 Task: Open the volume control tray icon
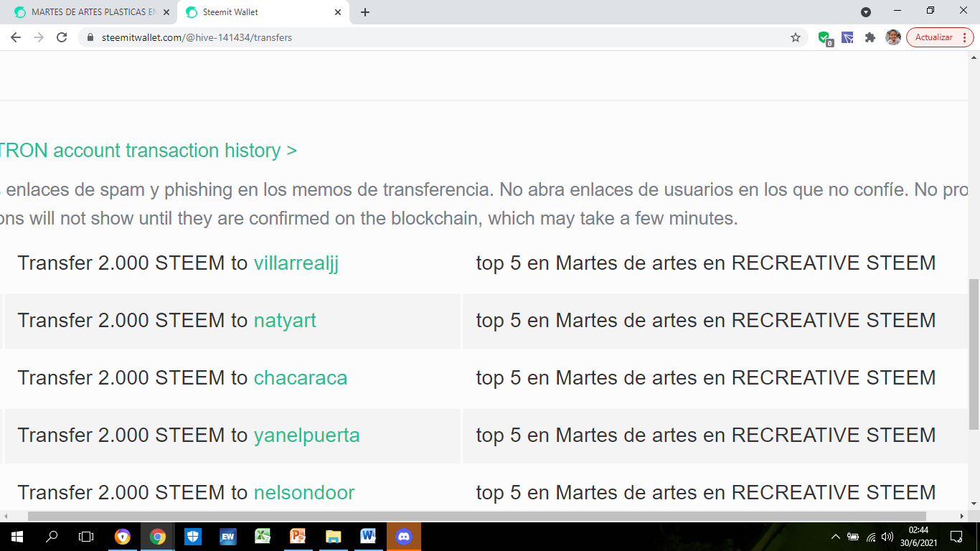[x=888, y=537]
